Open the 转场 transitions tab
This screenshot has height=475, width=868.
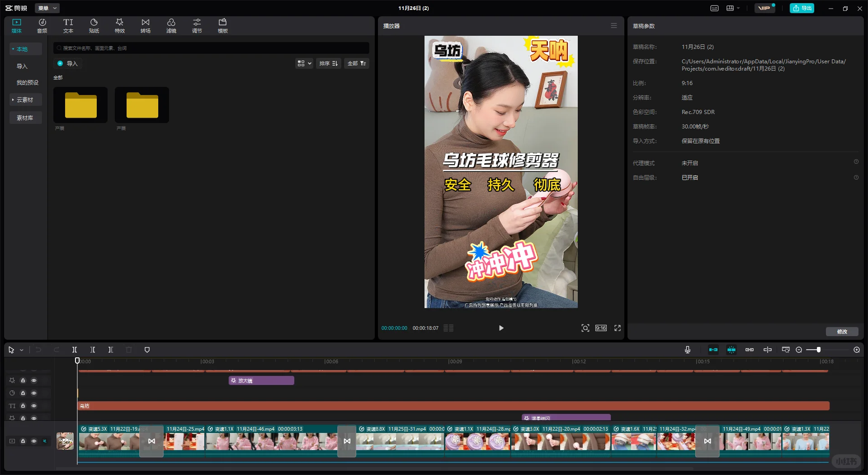[x=146, y=26]
